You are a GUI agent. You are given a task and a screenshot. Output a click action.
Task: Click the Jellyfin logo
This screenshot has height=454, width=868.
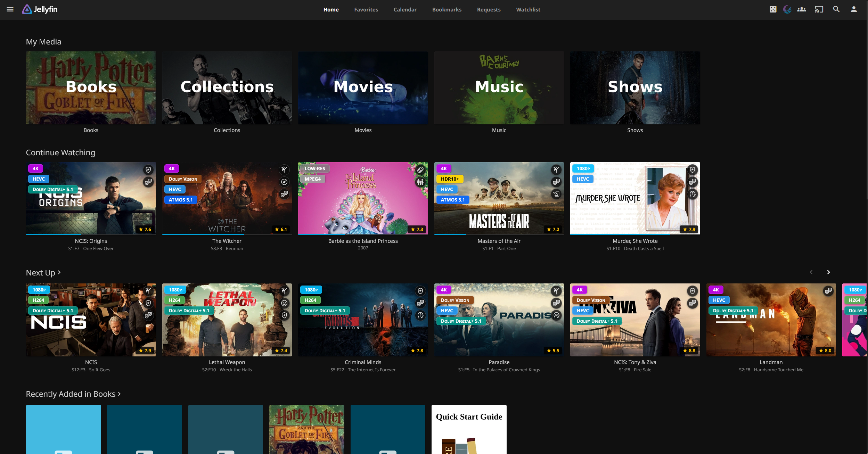pyautogui.click(x=40, y=9)
